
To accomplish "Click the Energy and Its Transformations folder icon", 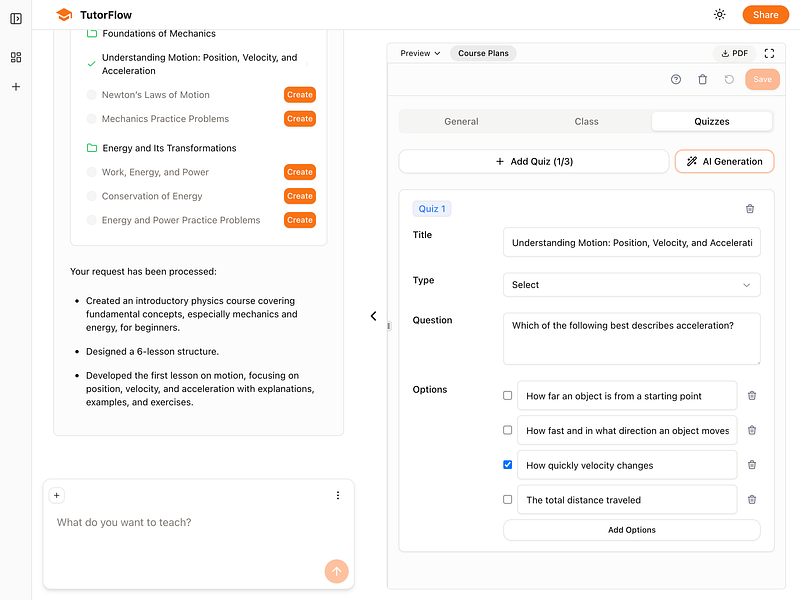I will tap(92, 148).
